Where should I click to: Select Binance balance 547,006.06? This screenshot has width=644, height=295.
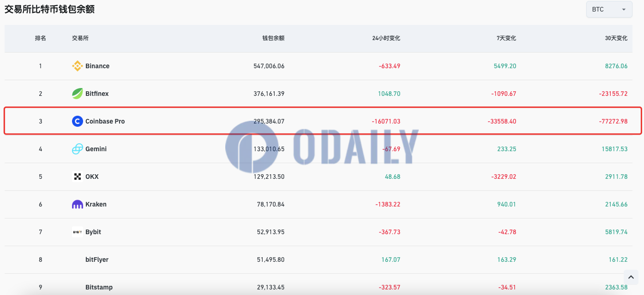pos(269,66)
